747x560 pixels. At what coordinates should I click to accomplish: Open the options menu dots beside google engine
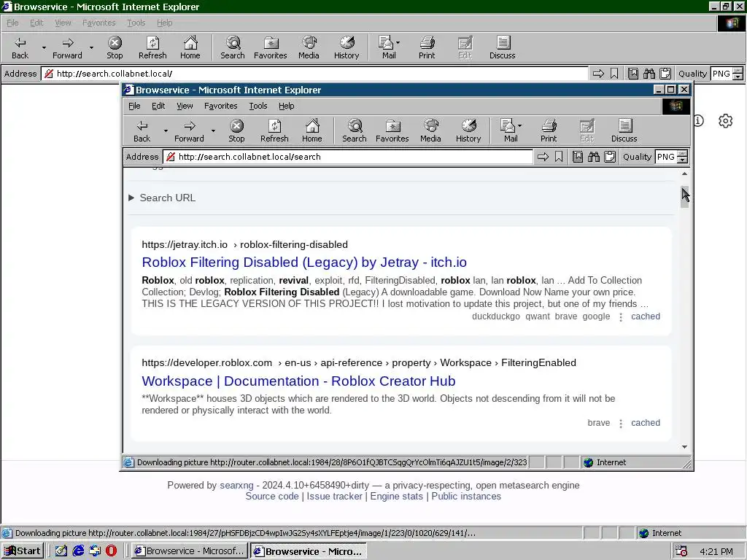[x=620, y=317]
